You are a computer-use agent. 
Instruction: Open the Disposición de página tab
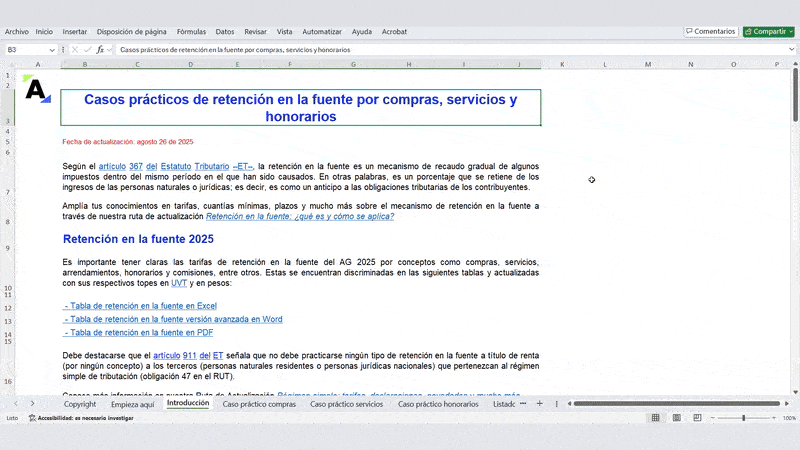pyautogui.click(x=132, y=31)
